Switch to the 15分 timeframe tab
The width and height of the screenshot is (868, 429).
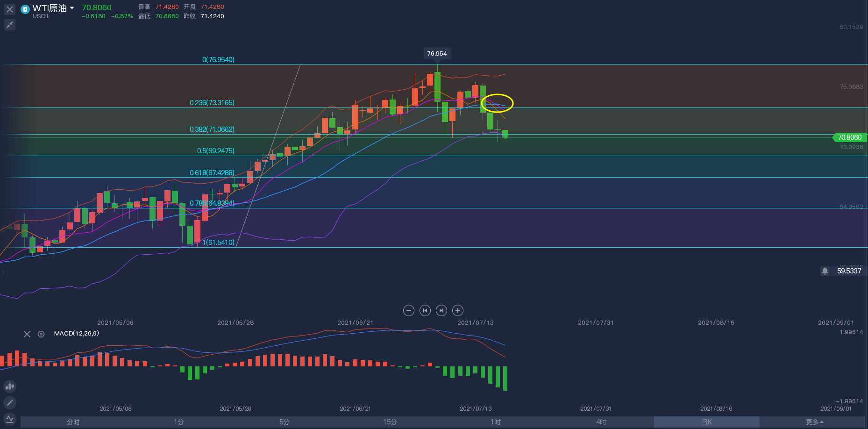point(390,422)
